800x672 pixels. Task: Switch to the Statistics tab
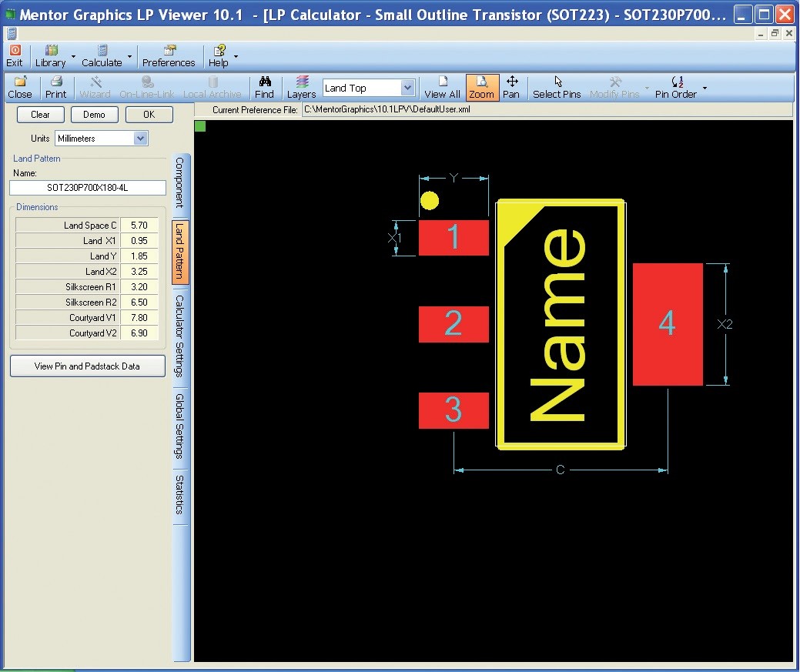180,494
